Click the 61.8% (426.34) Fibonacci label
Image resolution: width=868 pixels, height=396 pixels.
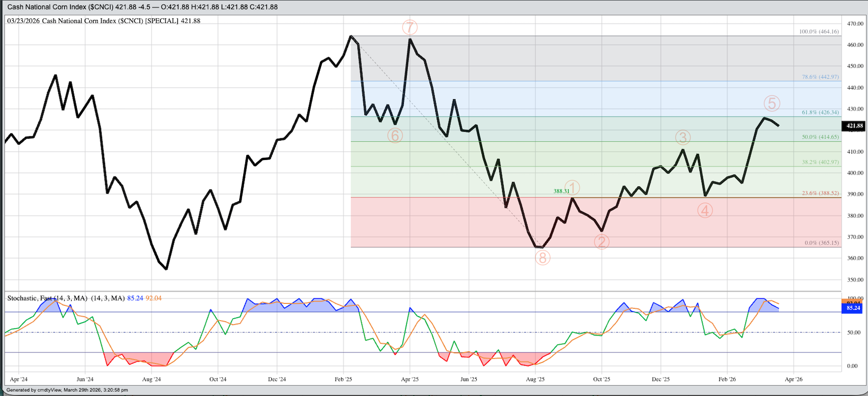(x=820, y=113)
